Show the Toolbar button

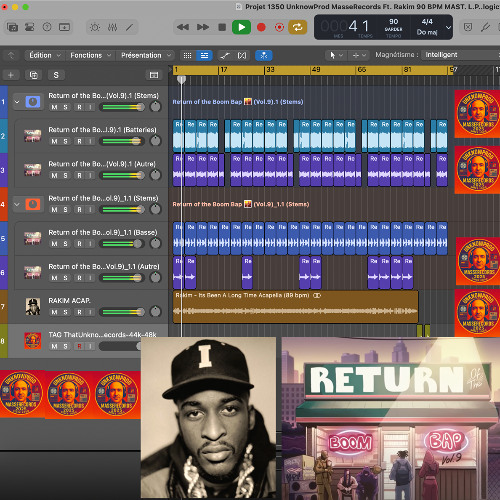coord(64,27)
